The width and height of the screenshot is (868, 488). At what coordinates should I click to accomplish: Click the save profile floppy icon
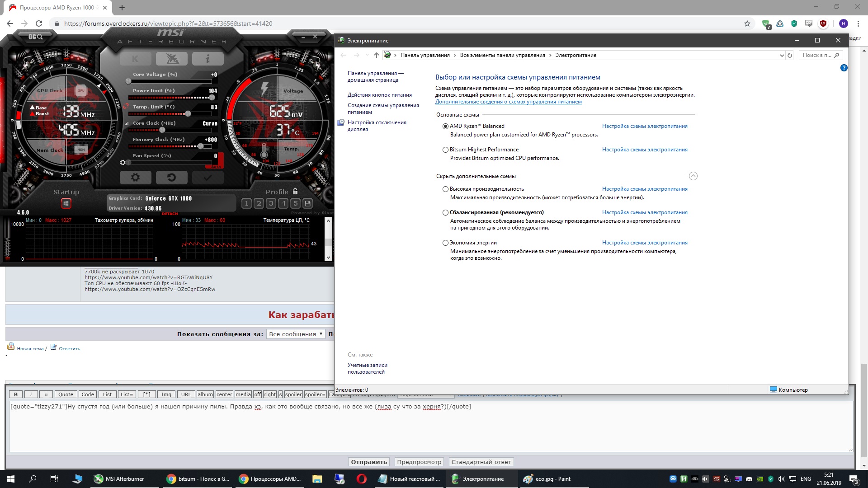(x=308, y=203)
